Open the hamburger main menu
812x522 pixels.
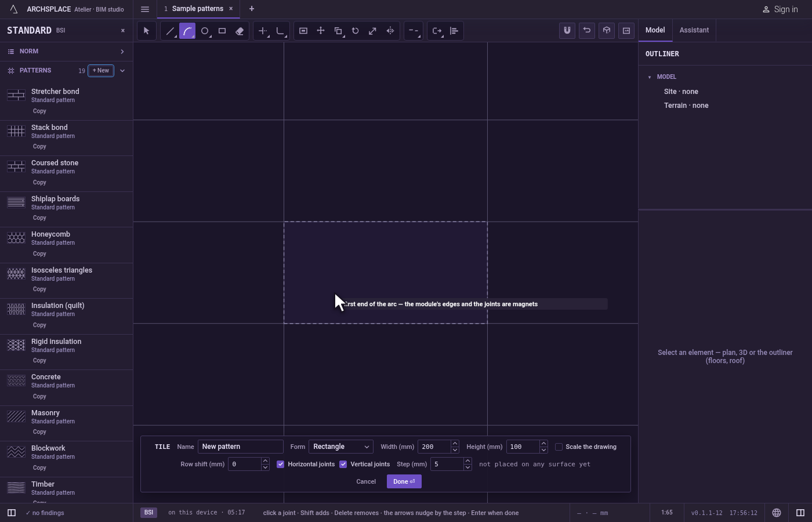coord(145,9)
